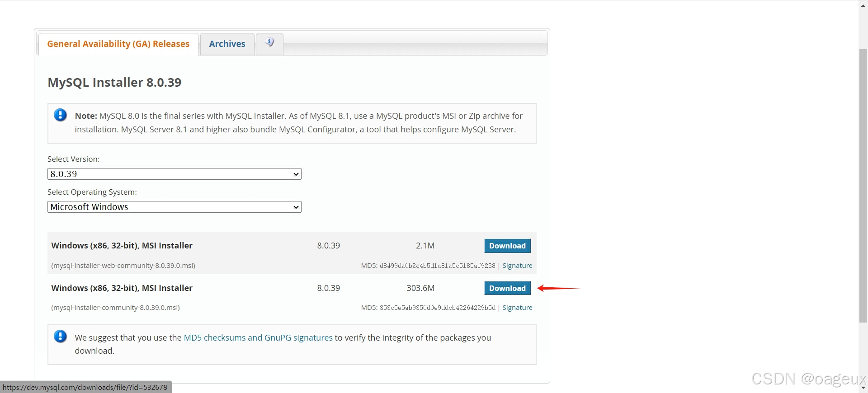Viewport: 868px width, 393px height.
Task: Switch to General Availability (GA) Releases tab
Action: tap(118, 44)
